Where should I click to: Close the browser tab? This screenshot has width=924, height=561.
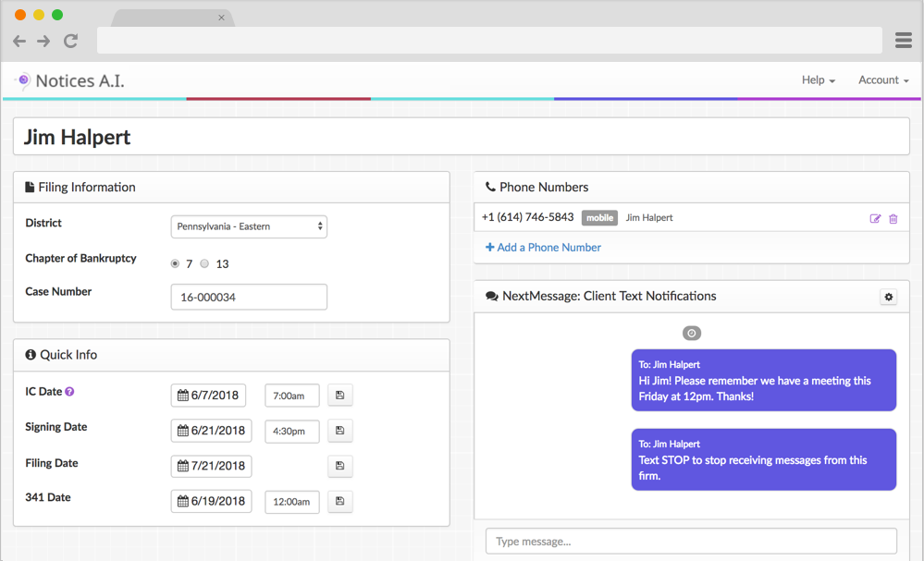(x=222, y=18)
